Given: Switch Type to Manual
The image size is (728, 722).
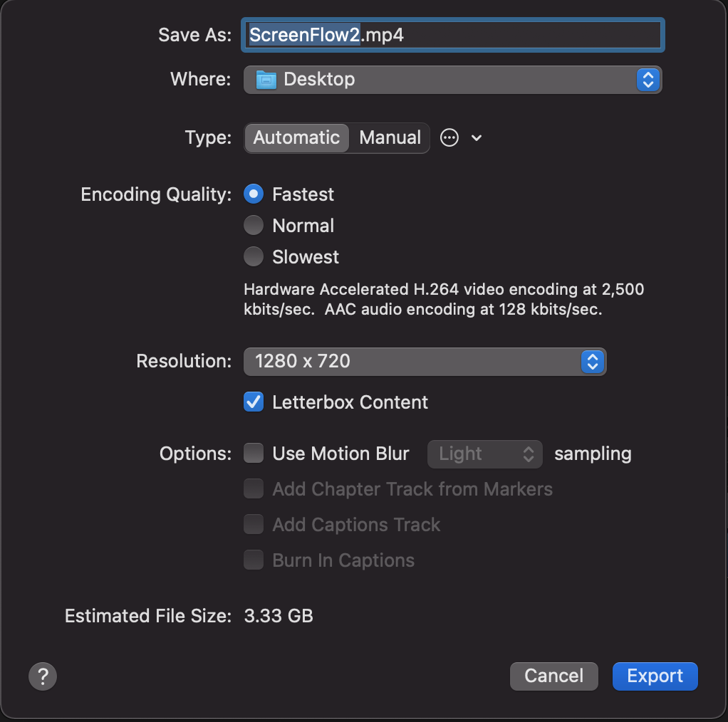Looking at the screenshot, I should pyautogui.click(x=390, y=138).
